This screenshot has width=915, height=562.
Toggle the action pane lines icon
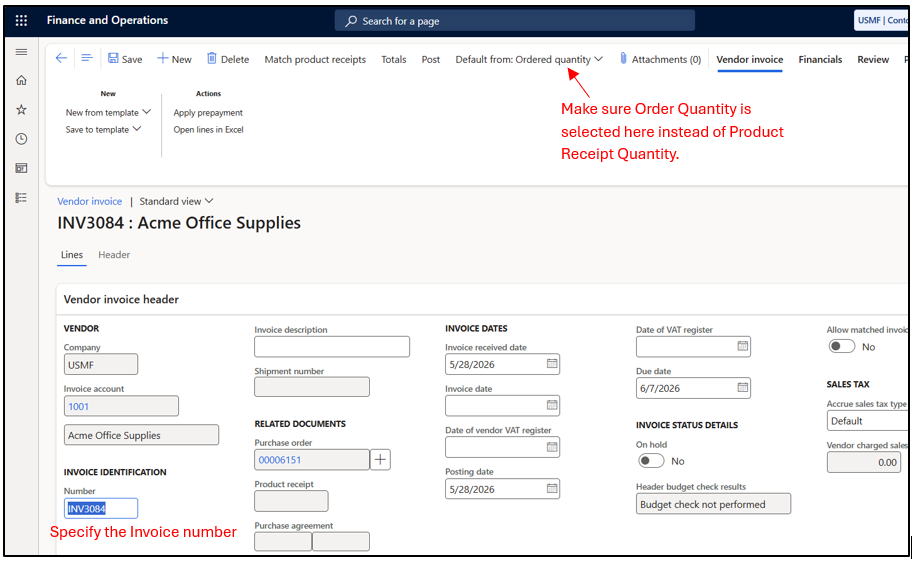point(87,58)
